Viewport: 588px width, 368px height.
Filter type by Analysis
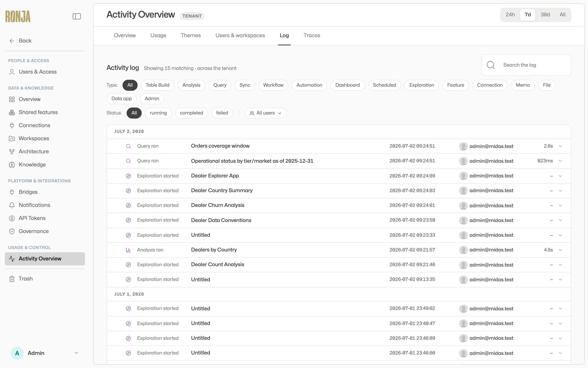(x=191, y=85)
